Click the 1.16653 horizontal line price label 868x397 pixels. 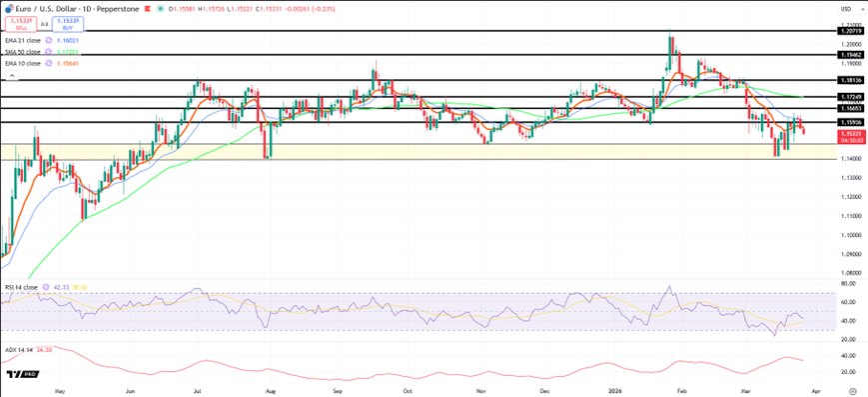click(850, 108)
